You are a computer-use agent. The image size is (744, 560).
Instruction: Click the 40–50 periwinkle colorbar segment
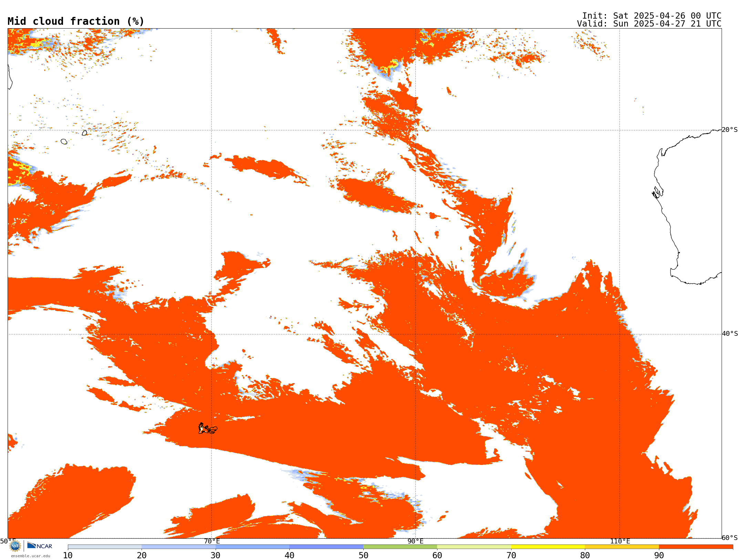[326, 547]
